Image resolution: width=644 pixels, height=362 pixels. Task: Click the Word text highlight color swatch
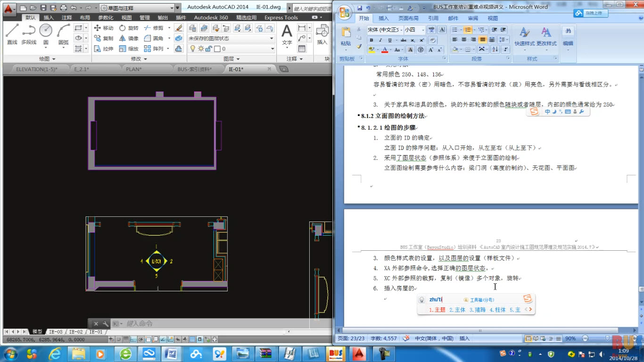pos(372,49)
